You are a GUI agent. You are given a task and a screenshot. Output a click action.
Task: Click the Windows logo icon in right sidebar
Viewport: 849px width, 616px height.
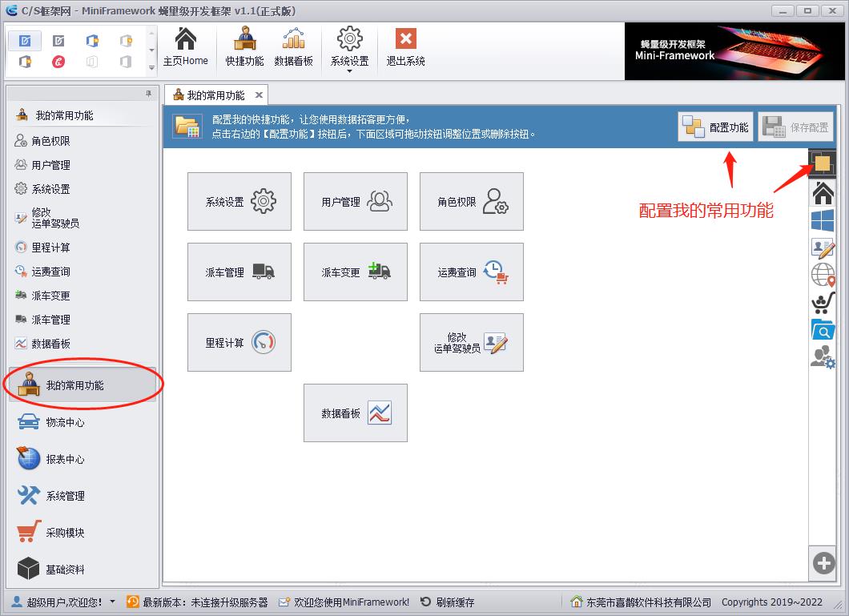pyautogui.click(x=823, y=220)
